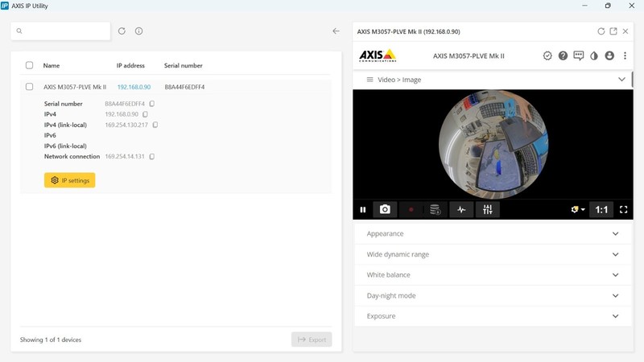The image size is (644, 362).
Task: Click the Export button
Action: (312, 339)
